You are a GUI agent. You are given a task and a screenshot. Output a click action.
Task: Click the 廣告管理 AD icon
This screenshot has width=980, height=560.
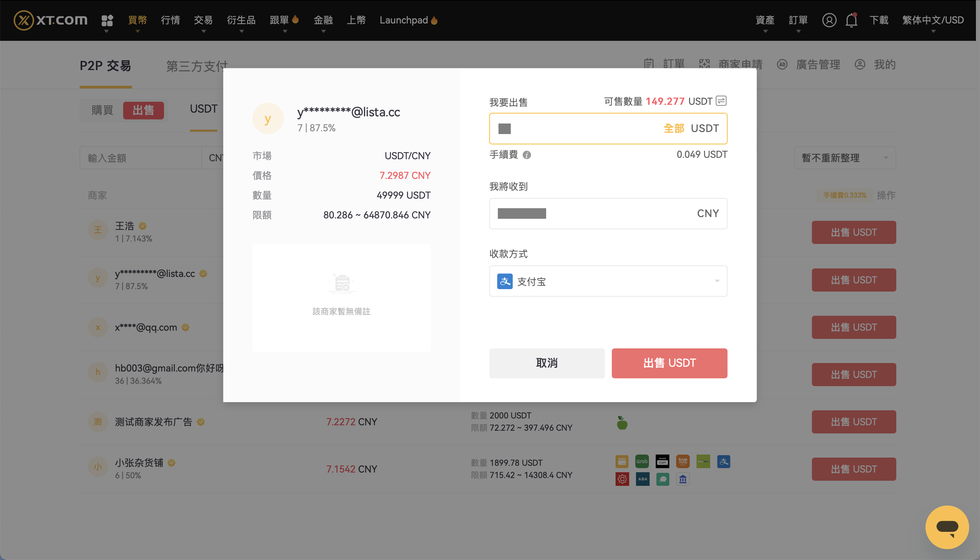(x=782, y=64)
